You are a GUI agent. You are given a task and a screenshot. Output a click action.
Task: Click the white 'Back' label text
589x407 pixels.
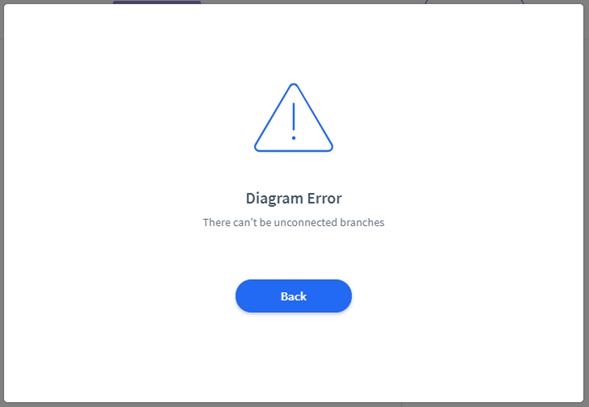tap(293, 297)
